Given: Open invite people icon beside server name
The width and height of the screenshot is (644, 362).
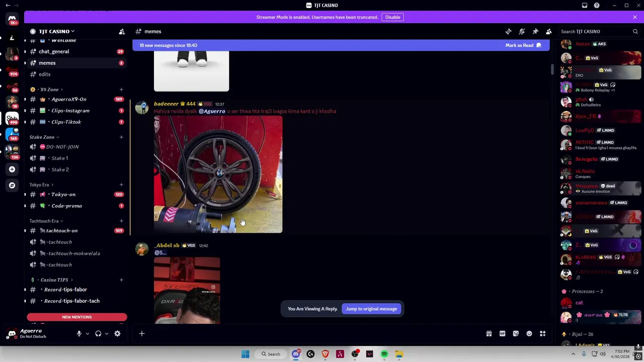Looking at the screenshot, I should click(122, 32).
